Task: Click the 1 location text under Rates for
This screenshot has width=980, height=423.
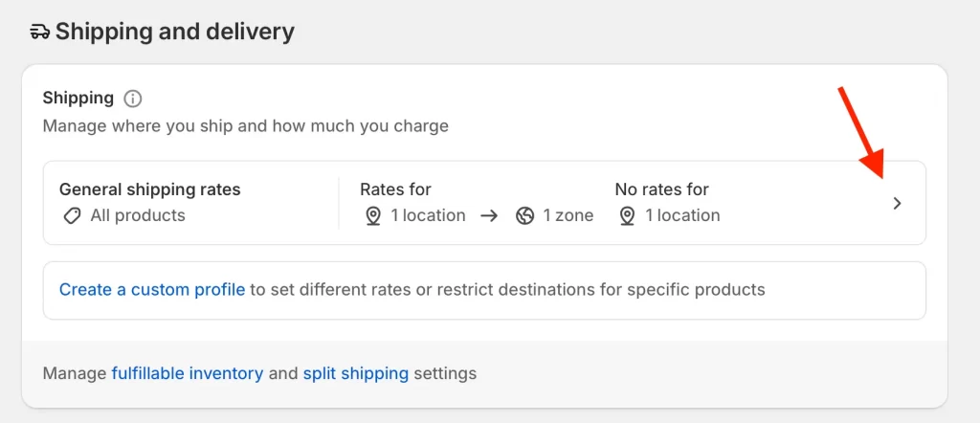Action: coord(428,216)
